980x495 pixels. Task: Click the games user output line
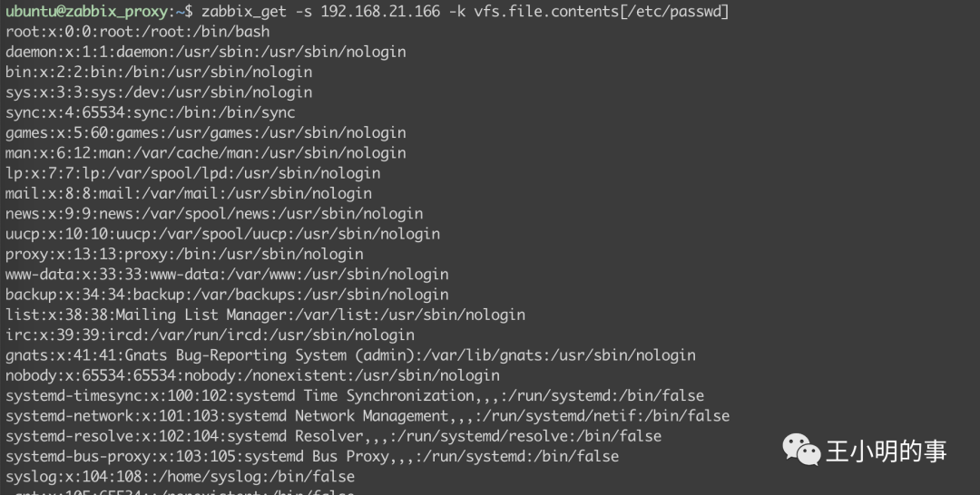(x=206, y=132)
